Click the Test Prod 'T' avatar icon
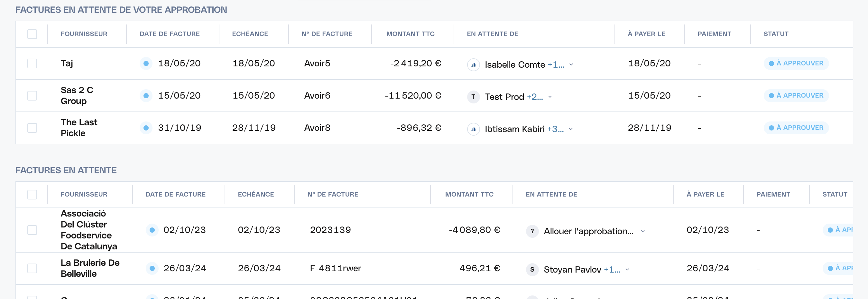868x299 pixels. [473, 97]
